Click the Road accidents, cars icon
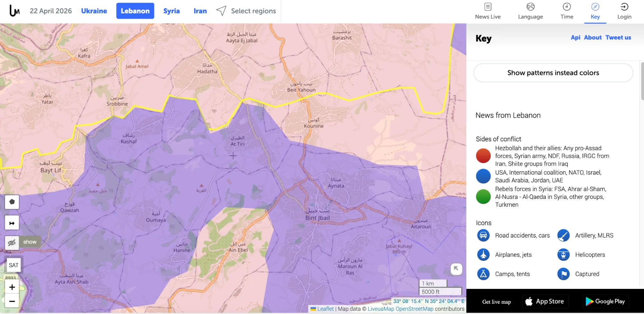This screenshot has width=644, height=314. (483, 235)
